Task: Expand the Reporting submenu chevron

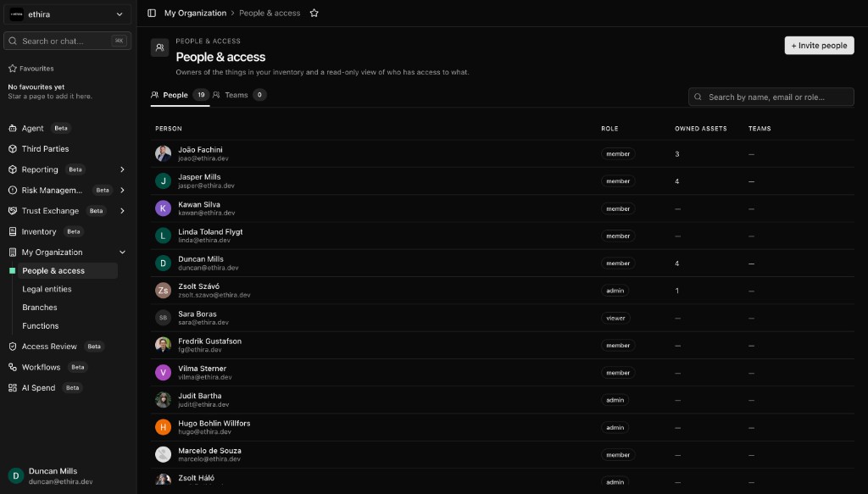Action: point(122,169)
